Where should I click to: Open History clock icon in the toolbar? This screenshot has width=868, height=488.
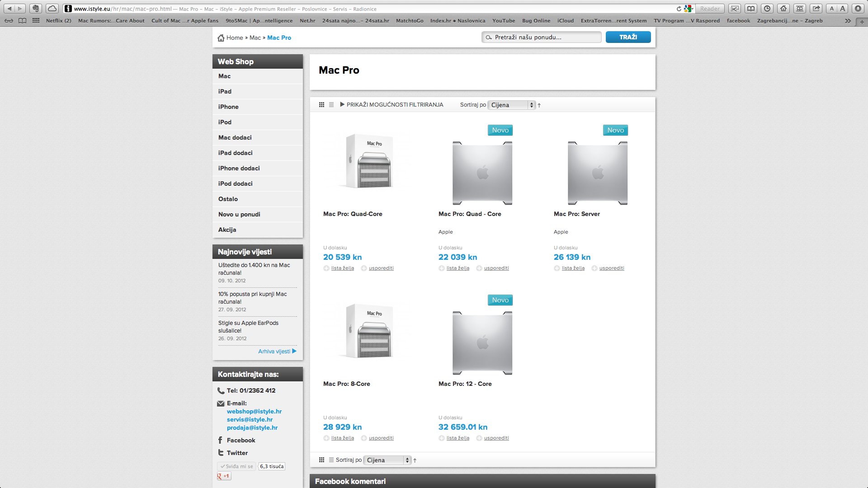pyautogui.click(x=767, y=9)
